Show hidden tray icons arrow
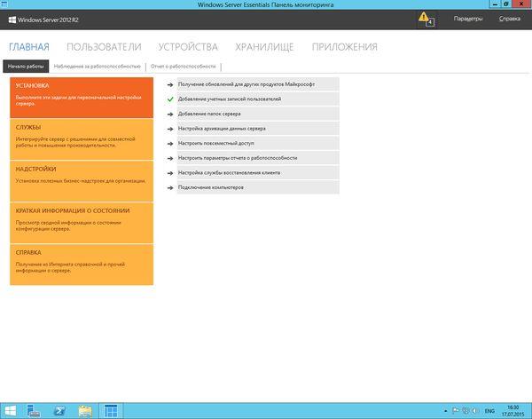The width and height of the screenshot is (532, 419). pyautogui.click(x=445, y=411)
